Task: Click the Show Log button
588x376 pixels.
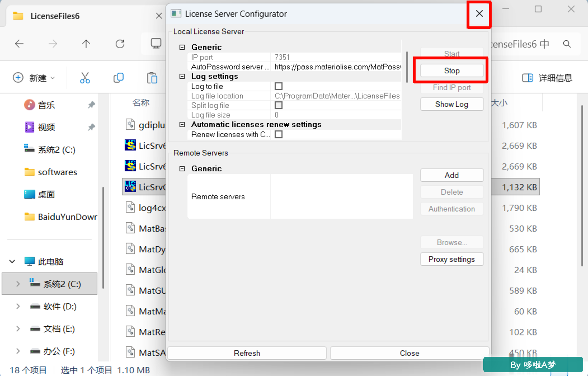Action: click(452, 104)
